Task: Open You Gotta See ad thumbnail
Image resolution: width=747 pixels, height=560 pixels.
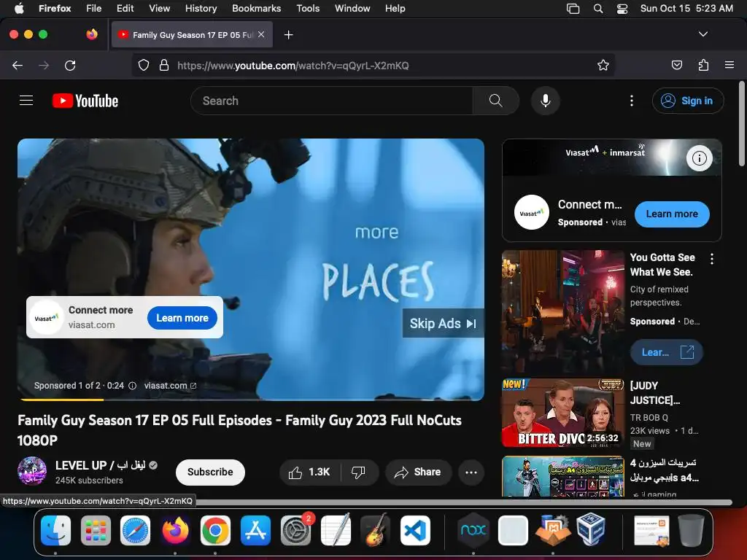Action: click(562, 312)
